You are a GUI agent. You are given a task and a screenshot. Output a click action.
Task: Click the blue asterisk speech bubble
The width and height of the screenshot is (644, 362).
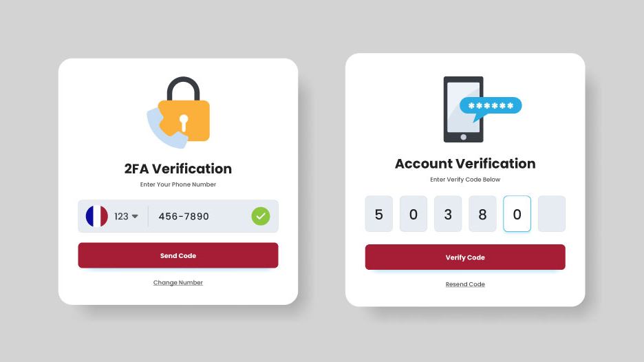click(491, 107)
